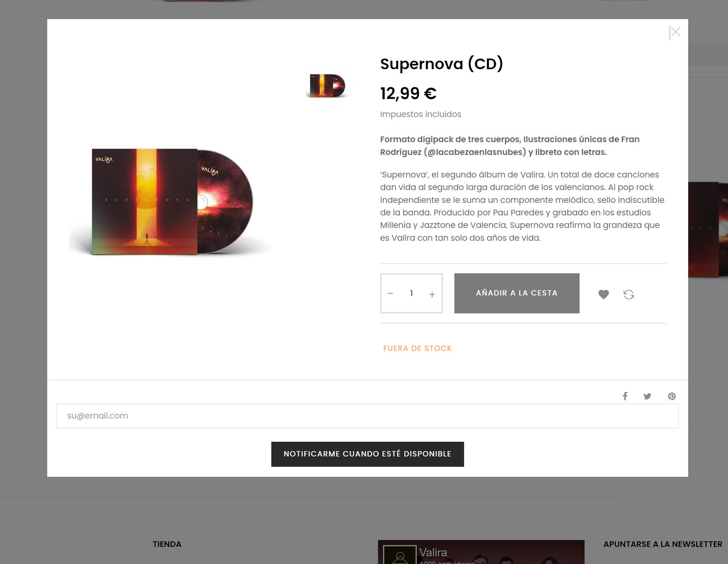
Task: Increase quantity with plus button
Action: pos(432,294)
